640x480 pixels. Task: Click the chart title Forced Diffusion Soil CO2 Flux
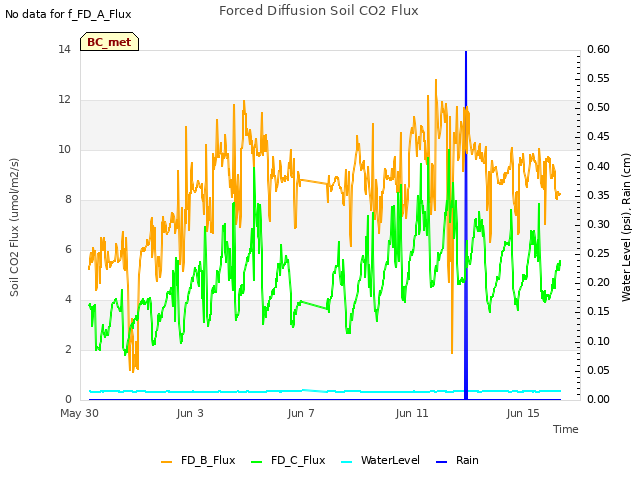coord(319,11)
